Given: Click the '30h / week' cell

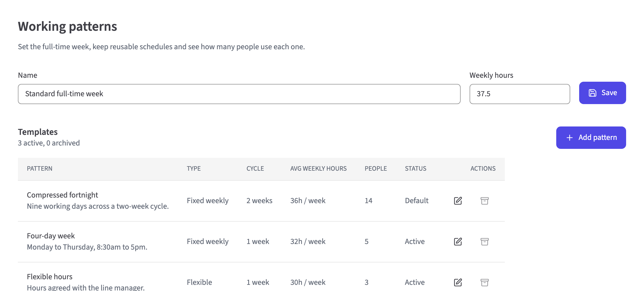Looking at the screenshot, I should (x=308, y=282).
